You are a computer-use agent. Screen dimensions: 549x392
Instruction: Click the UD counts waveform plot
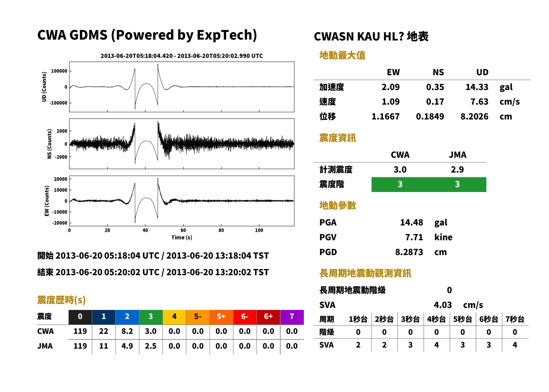(181, 87)
